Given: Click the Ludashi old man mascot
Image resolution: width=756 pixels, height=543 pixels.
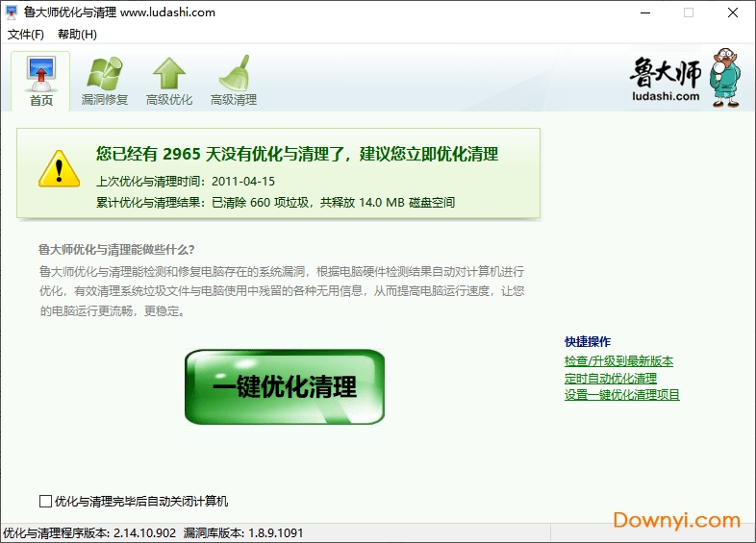Looking at the screenshot, I should coord(724,78).
